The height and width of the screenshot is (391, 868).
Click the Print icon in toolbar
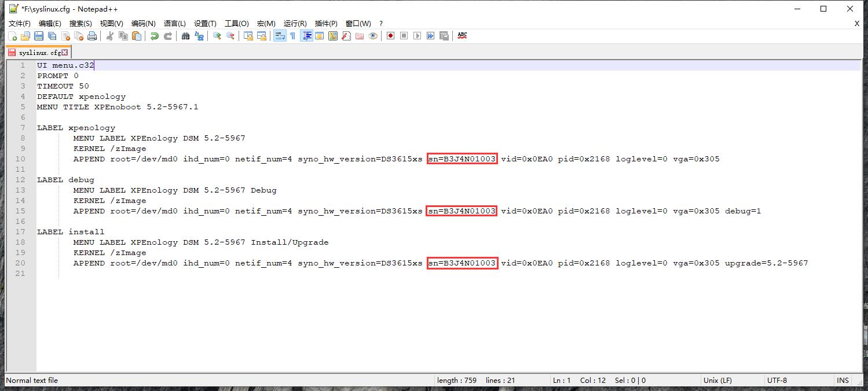point(92,36)
